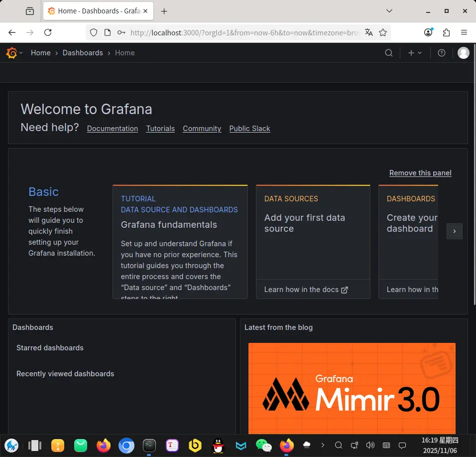Click the page vertical scrollbar

click(474, 174)
